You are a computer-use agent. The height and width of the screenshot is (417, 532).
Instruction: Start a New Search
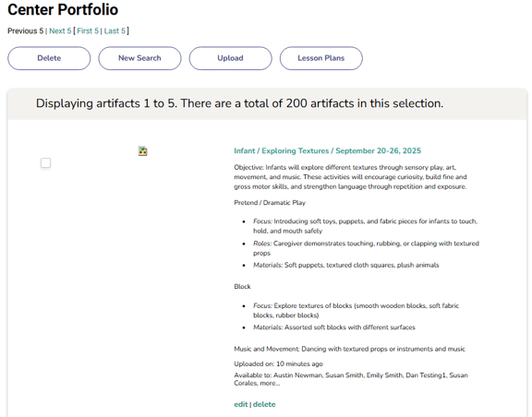pyautogui.click(x=139, y=58)
